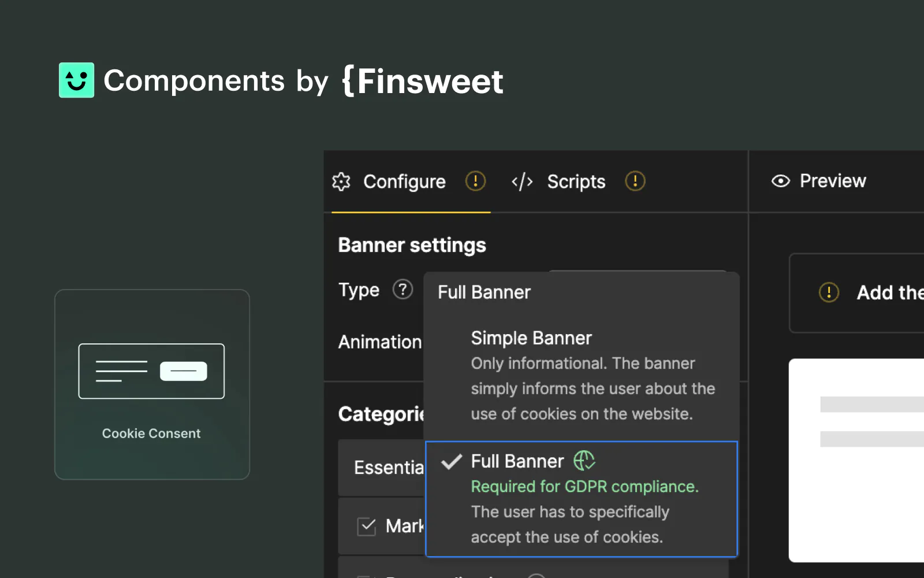Click the checkmark next to Full Banner
924x578 pixels.
[x=452, y=461]
